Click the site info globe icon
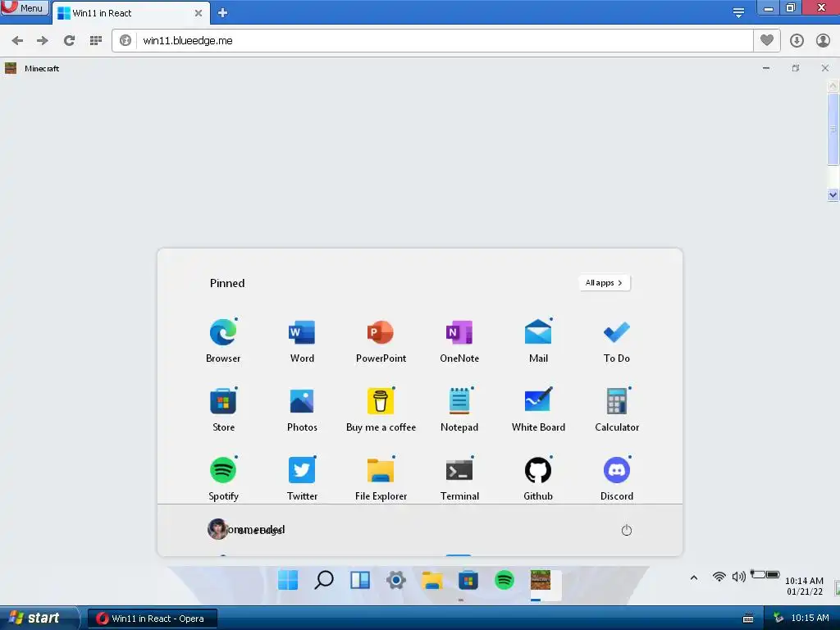 coord(126,41)
